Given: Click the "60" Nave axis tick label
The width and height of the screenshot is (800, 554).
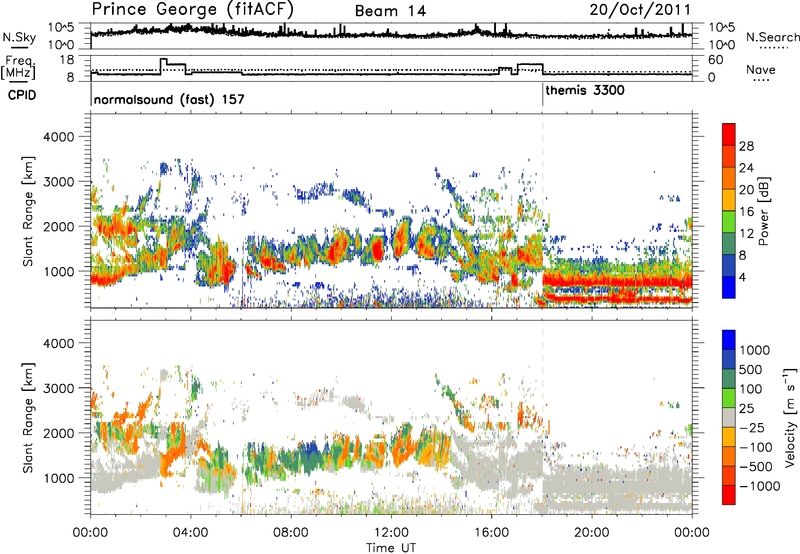Looking at the screenshot, I should pyautogui.click(x=715, y=60).
